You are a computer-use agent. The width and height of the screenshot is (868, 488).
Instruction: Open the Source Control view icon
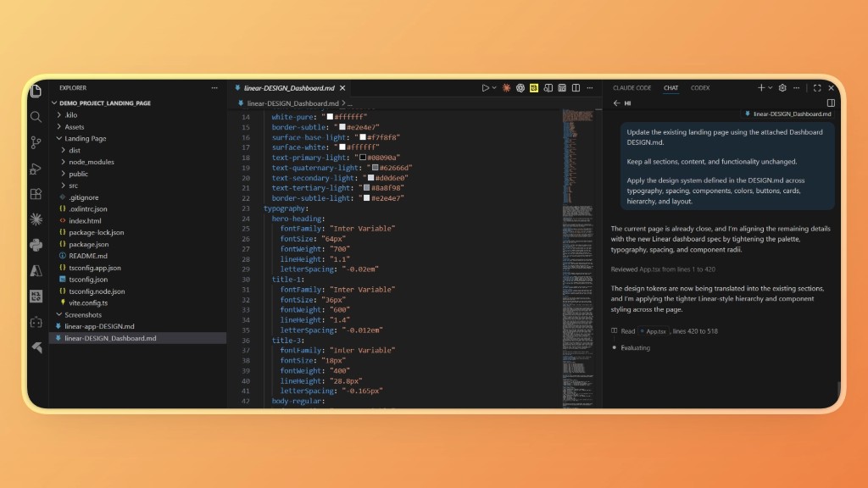tap(36, 142)
